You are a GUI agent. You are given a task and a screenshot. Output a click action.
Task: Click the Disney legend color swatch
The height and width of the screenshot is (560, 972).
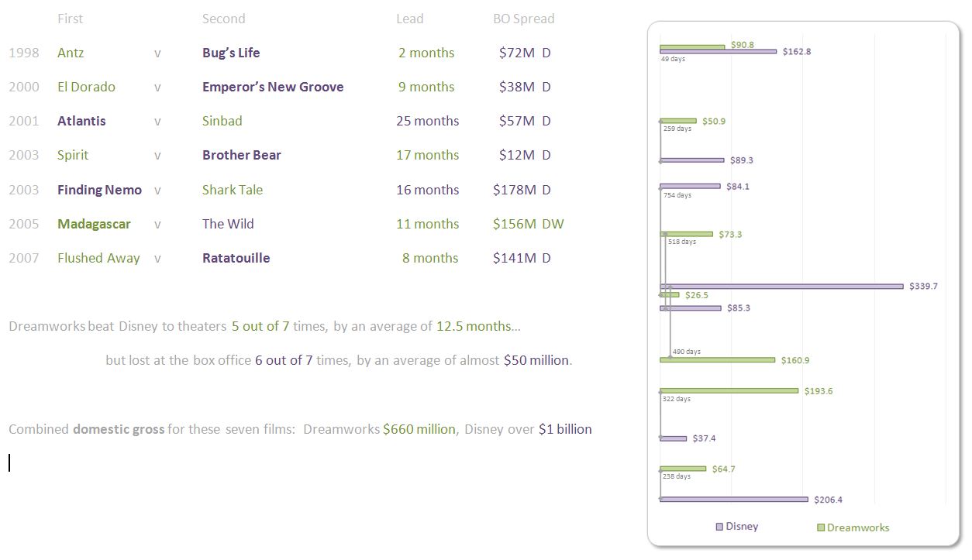[x=719, y=527]
